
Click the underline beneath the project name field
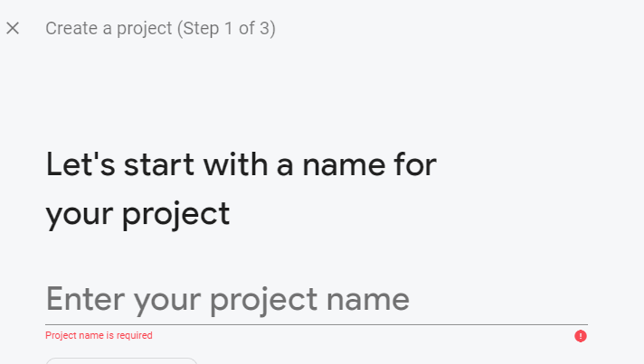tap(315, 324)
